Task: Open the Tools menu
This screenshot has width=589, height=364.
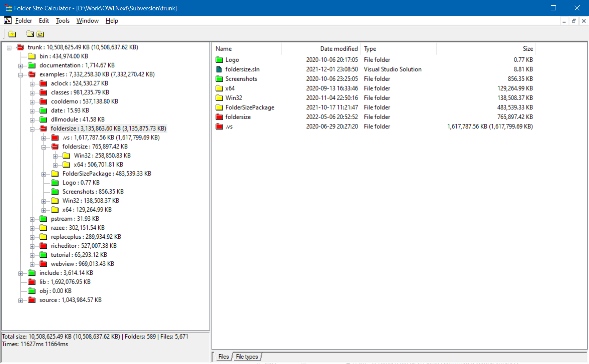Action: point(63,21)
